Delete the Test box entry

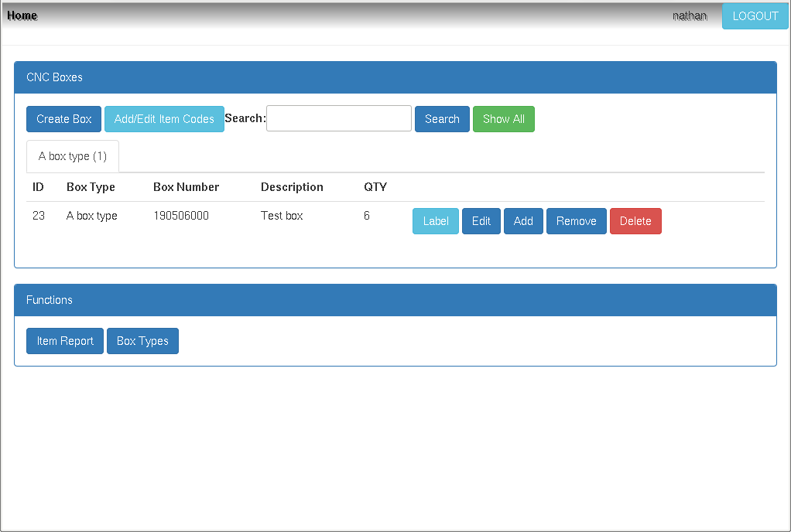pos(635,221)
